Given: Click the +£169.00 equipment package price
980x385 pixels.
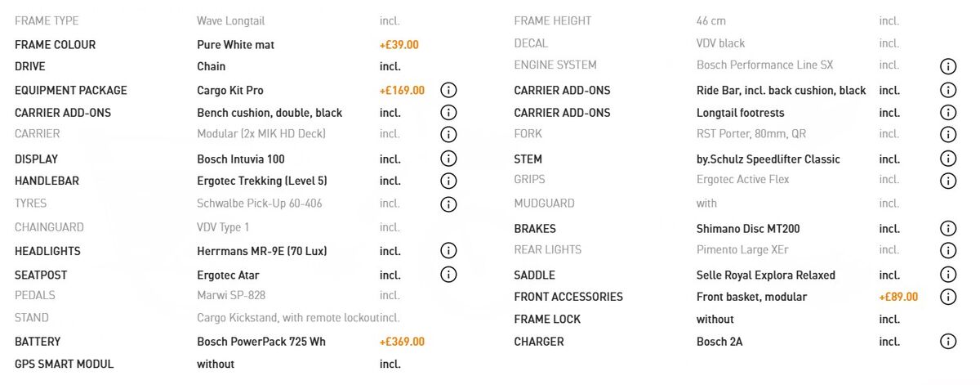Looking at the screenshot, I should point(402,90).
